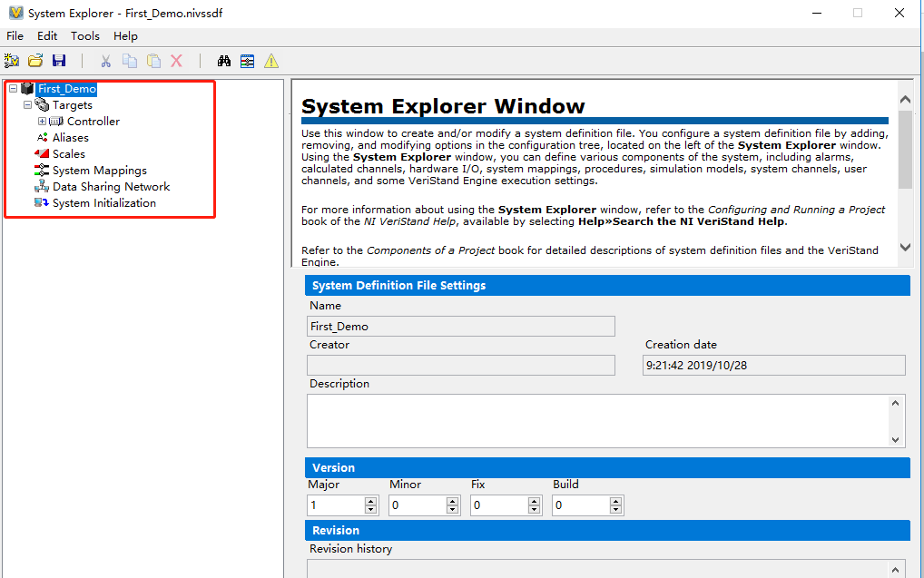Open the File menu
This screenshot has height=578, width=924.
(x=15, y=36)
